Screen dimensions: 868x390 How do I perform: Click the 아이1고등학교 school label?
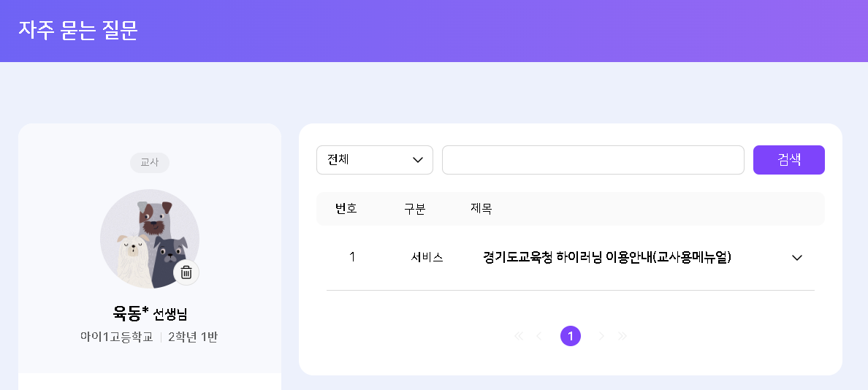pos(116,337)
